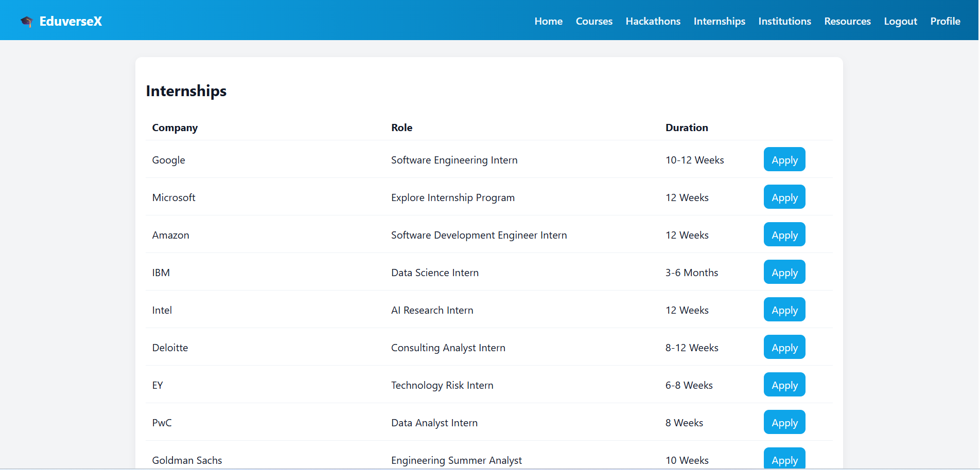Apply for Intel AI Research Intern
Image resolution: width=980 pixels, height=470 pixels.
click(x=784, y=310)
